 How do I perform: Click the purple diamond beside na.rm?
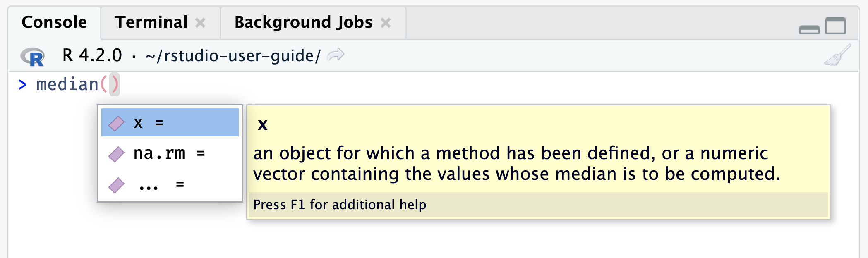(x=116, y=154)
